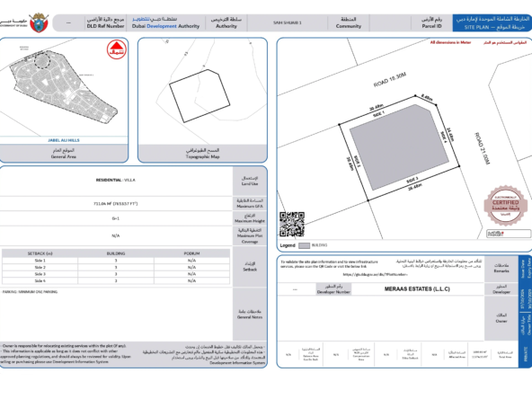
Task: Click the 8.49m chamfer dimension label
Action: [x=427, y=98]
